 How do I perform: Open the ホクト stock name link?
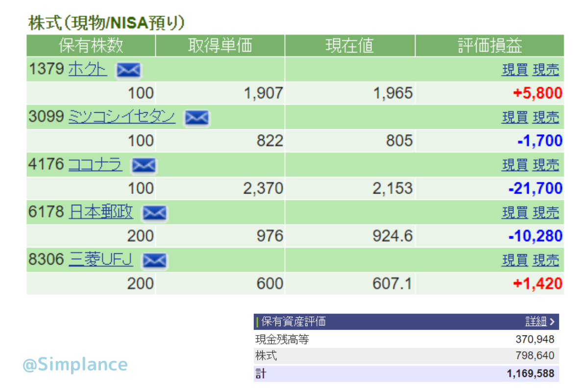click(88, 70)
